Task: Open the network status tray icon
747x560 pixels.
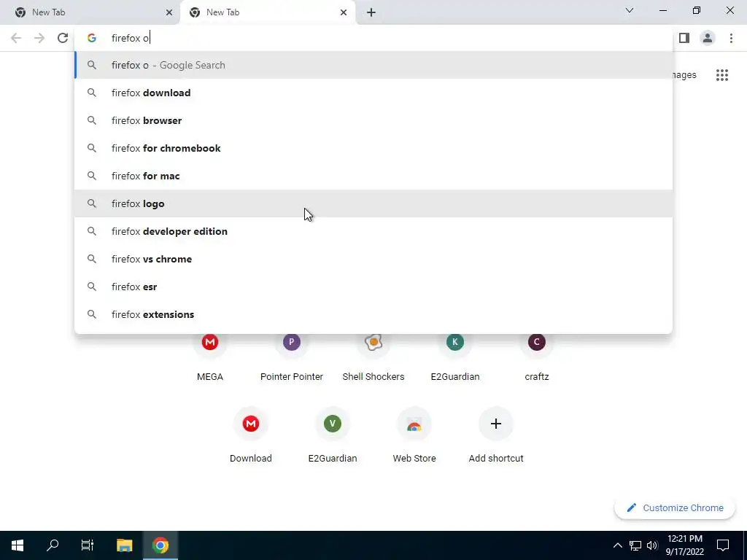Action: coord(635,545)
